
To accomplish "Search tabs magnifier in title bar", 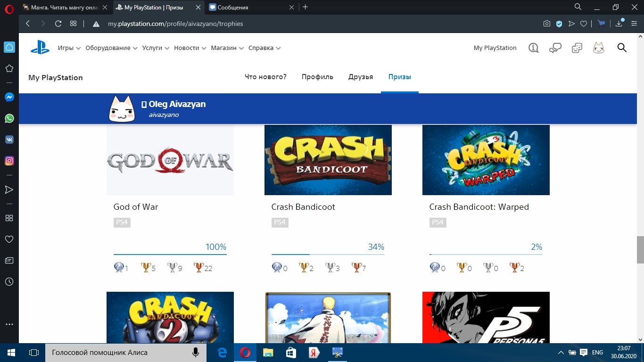I will click(578, 7).
